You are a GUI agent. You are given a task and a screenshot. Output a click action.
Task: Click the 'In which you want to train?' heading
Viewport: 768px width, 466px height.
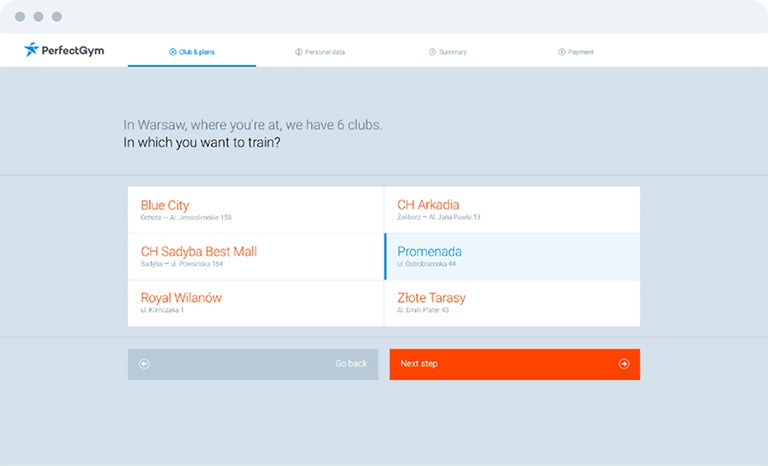[x=202, y=143]
